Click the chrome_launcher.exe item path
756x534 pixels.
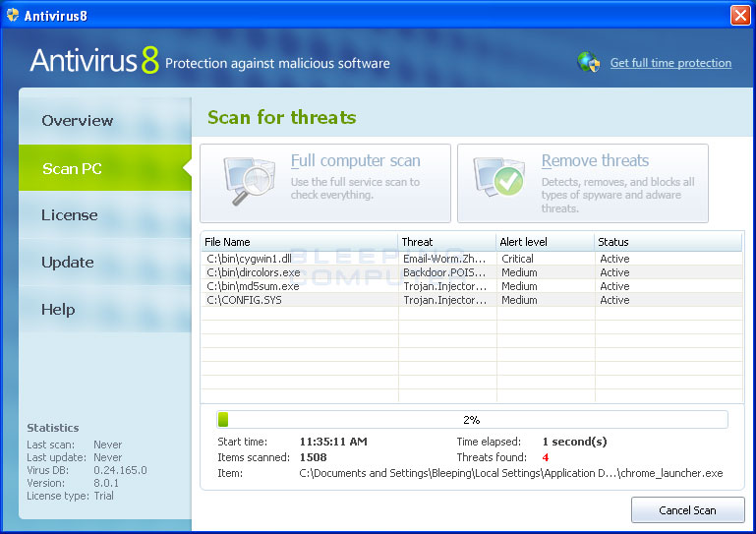[511, 473]
